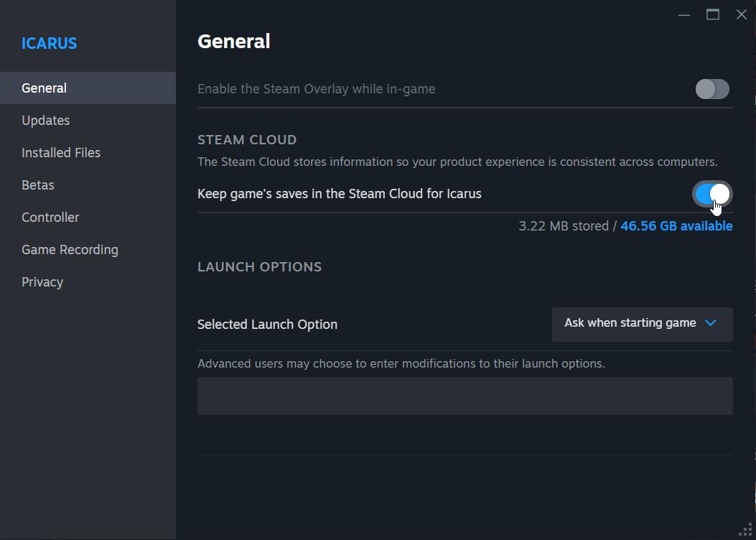Viewport: 756px width, 540px height.
Task: Click inside the launch options text field
Action: point(465,396)
